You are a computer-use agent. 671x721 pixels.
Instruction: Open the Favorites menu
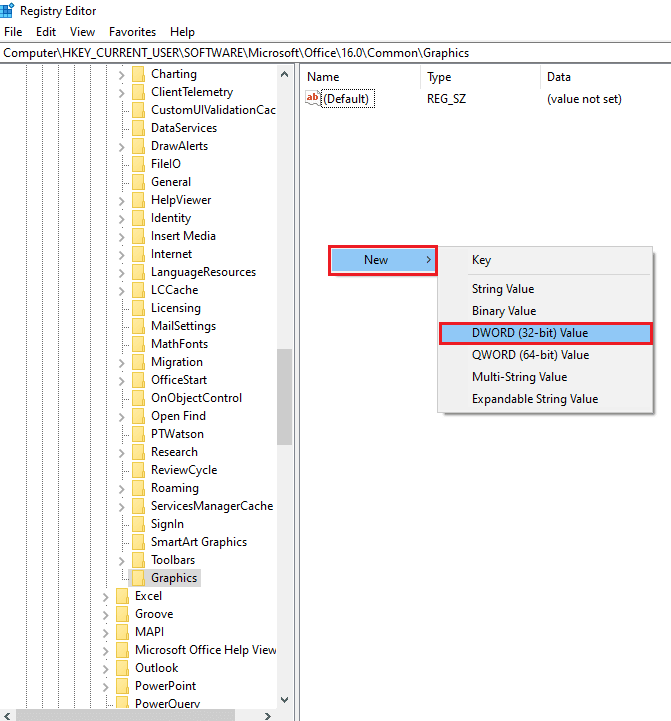coord(132,32)
